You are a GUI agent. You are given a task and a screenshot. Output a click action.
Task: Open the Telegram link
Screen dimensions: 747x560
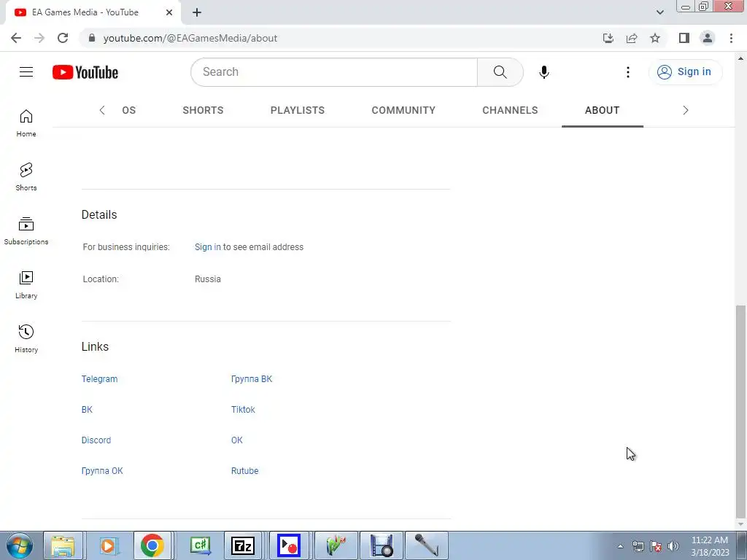[99, 379]
